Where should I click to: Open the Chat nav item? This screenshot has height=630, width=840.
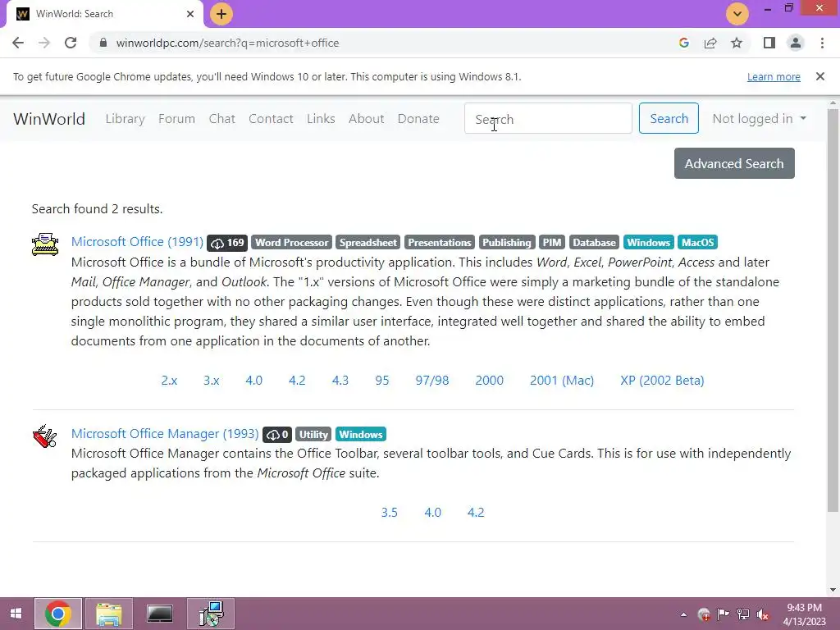click(221, 118)
